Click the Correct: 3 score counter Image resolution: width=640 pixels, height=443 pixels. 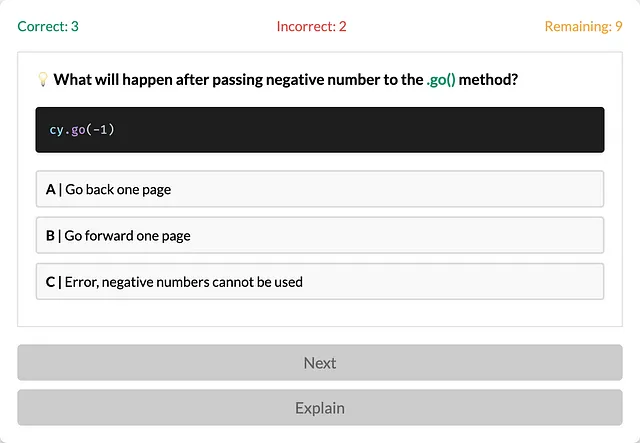coord(48,26)
